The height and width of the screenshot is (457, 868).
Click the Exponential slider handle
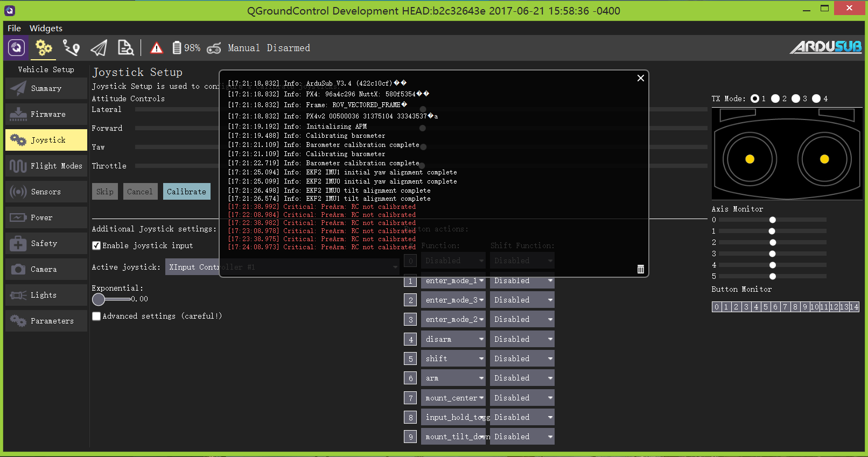coord(99,299)
